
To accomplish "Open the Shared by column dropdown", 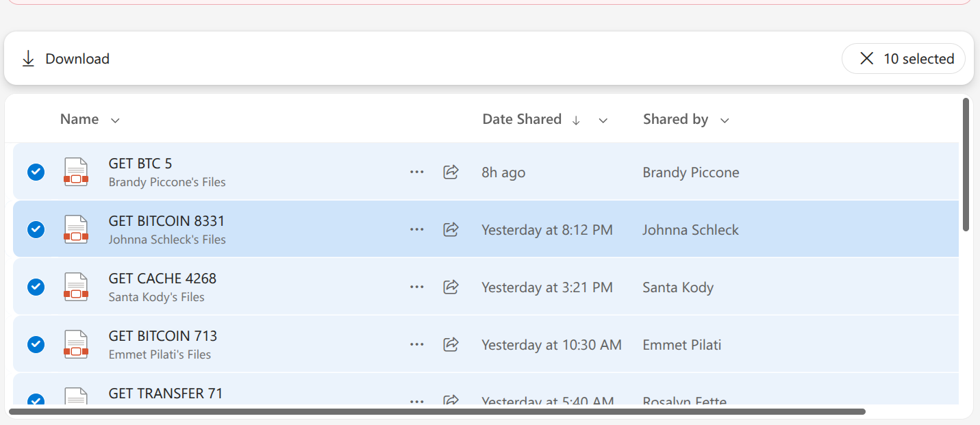I will pos(724,120).
